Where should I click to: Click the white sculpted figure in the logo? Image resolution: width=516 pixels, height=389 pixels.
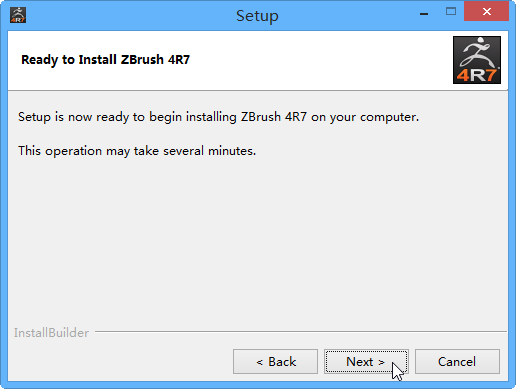(477, 53)
